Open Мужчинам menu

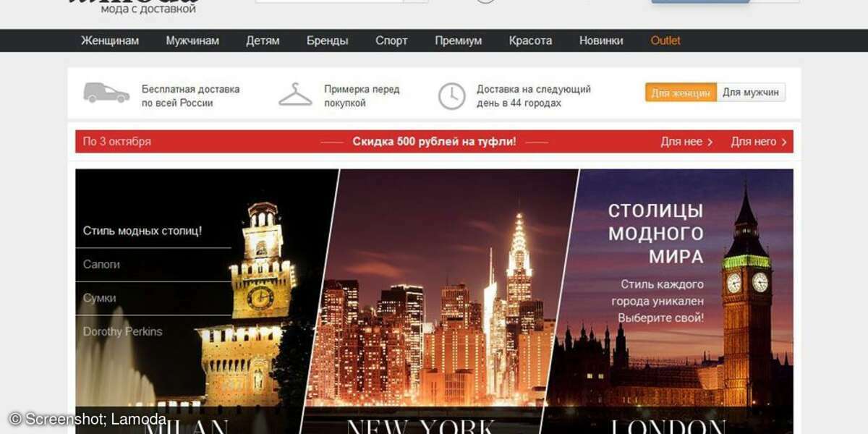click(192, 41)
